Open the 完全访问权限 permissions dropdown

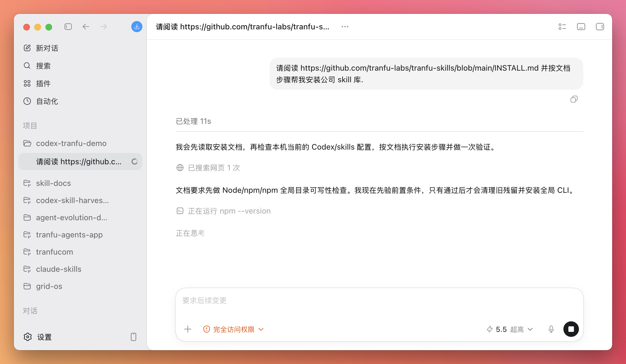click(233, 329)
